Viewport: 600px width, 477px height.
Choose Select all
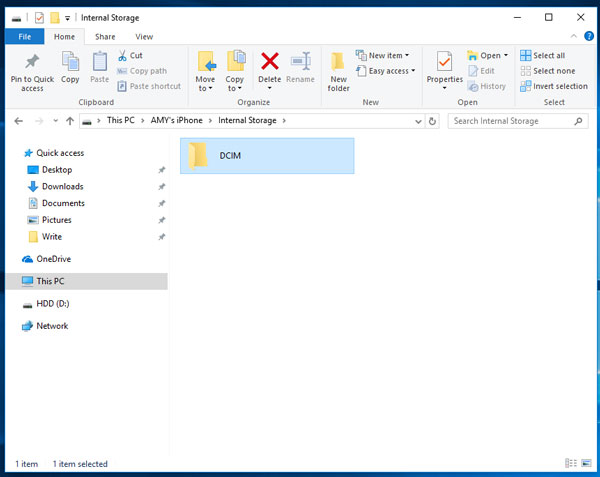click(542, 55)
